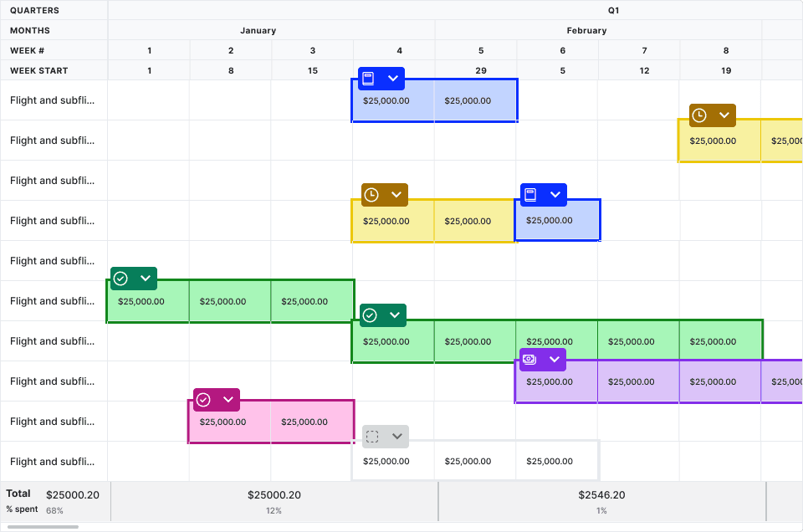This screenshot has width=803, height=532.
Task: Click the week 7 $25,000.00 cell in the green bar
Action: point(638,341)
